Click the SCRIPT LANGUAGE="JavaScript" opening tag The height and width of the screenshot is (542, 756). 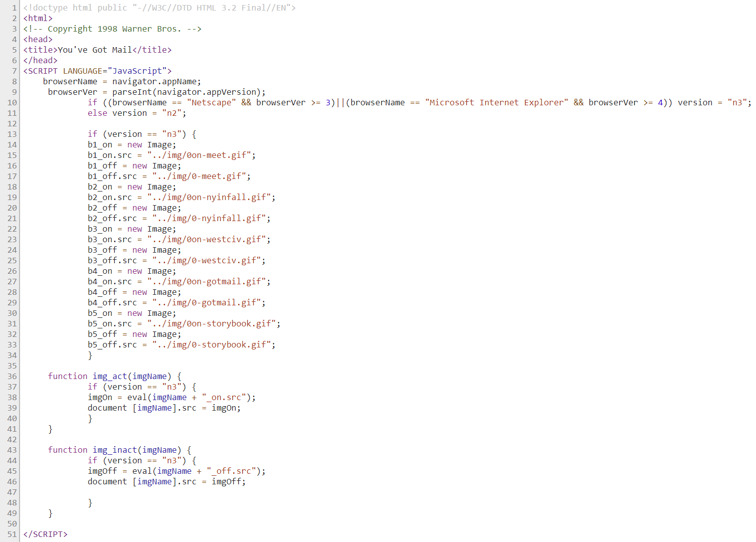[x=97, y=71]
